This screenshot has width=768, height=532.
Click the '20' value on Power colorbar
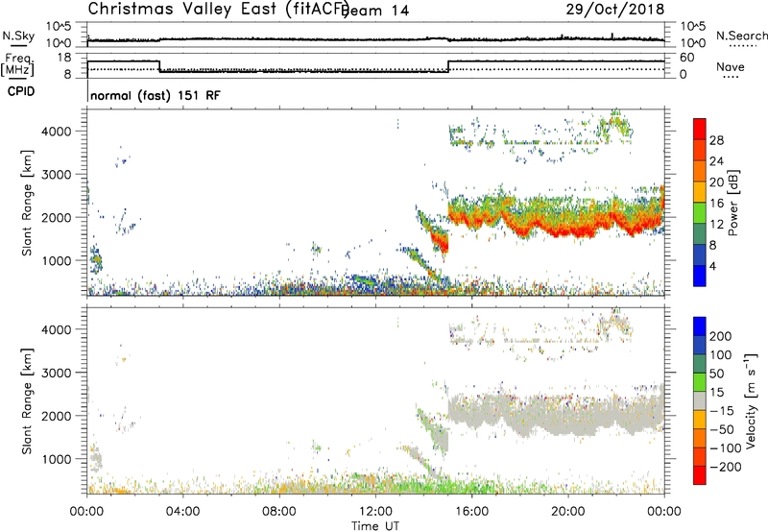(716, 182)
